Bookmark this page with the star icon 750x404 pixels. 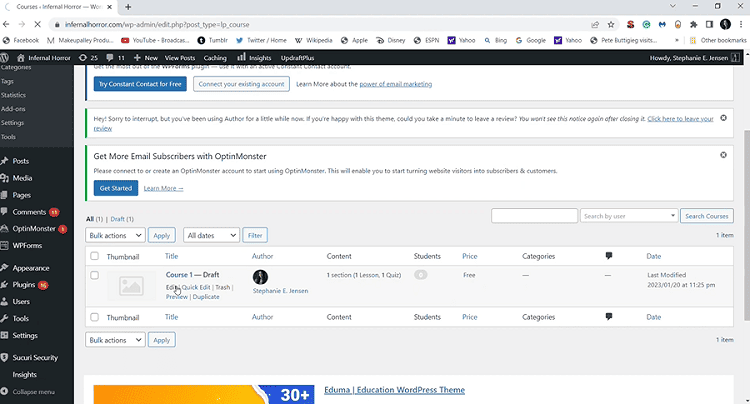tap(611, 24)
